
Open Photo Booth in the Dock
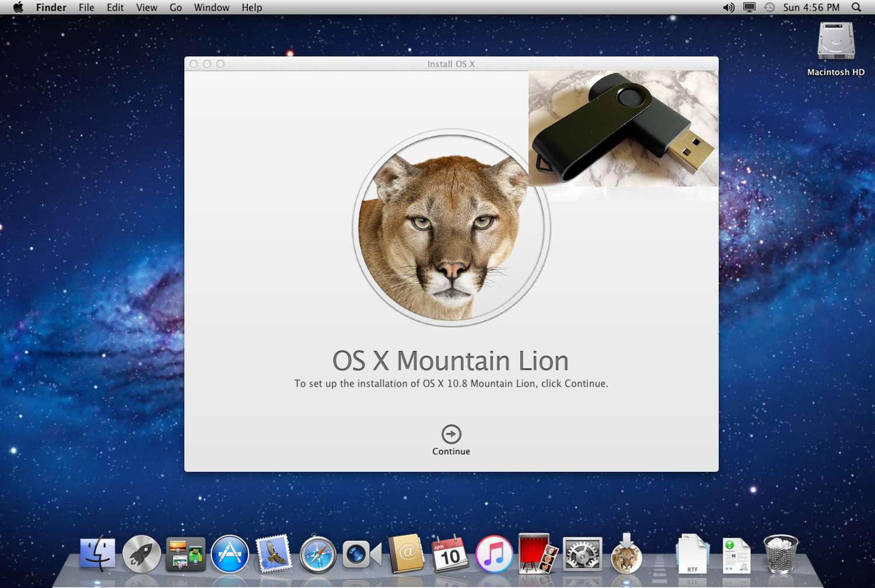tap(538, 554)
